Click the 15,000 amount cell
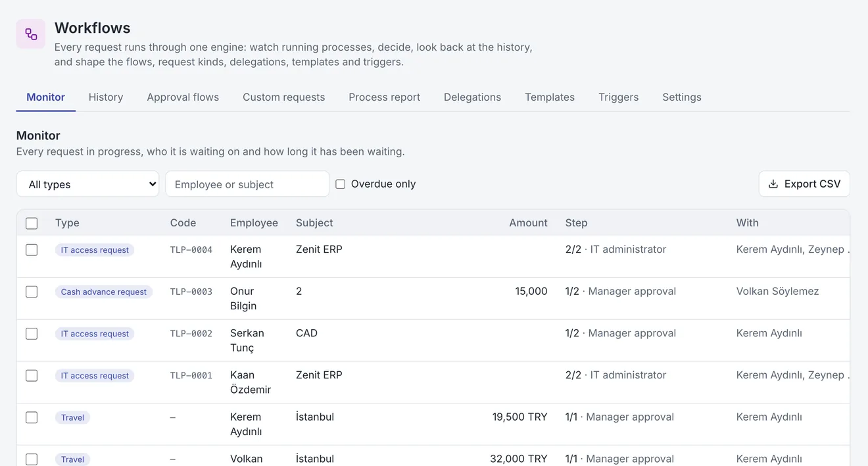This screenshot has width=868, height=466. point(531,291)
